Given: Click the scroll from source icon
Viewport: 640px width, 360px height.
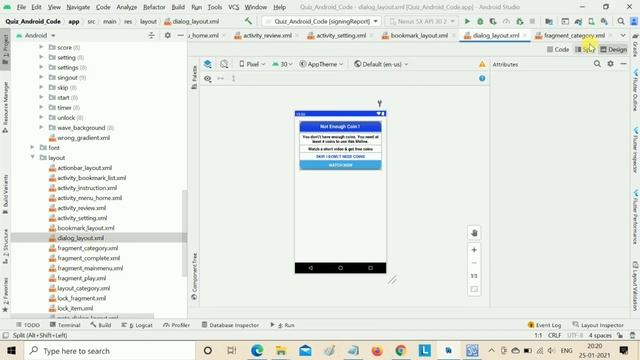Looking at the screenshot, I should (151, 36).
